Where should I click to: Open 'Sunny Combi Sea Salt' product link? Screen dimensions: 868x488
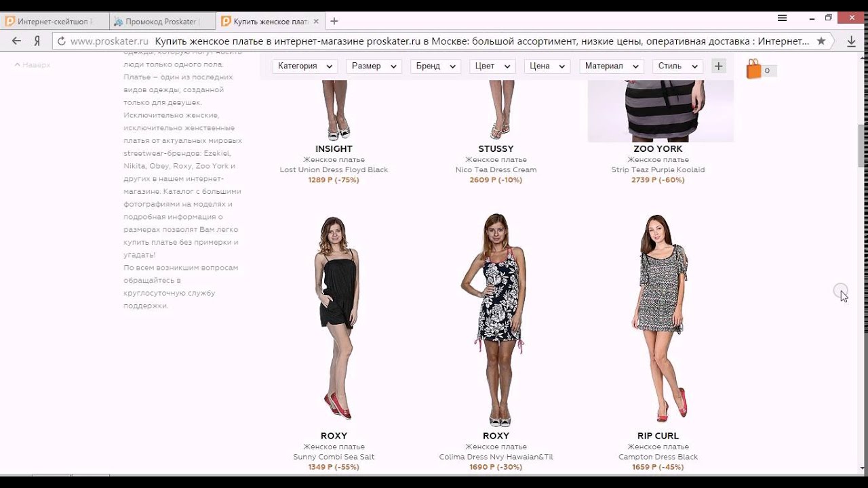coord(334,457)
